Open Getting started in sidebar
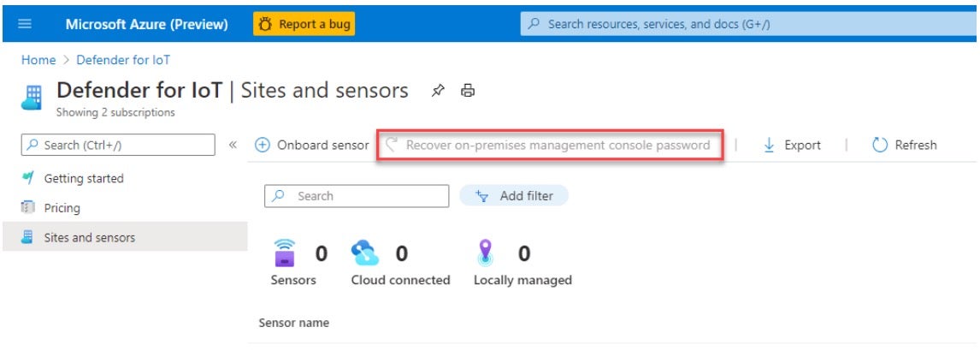This screenshot has height=351, width=980. click(83, 178)
